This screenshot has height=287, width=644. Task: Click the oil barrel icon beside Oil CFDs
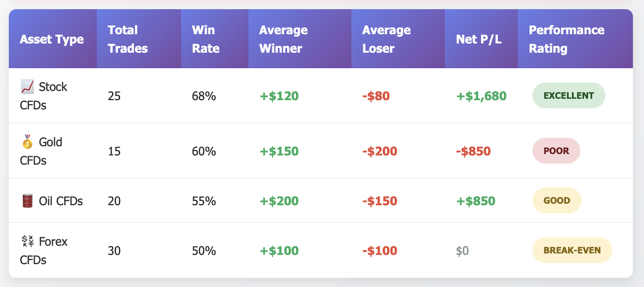click(27, 201)
